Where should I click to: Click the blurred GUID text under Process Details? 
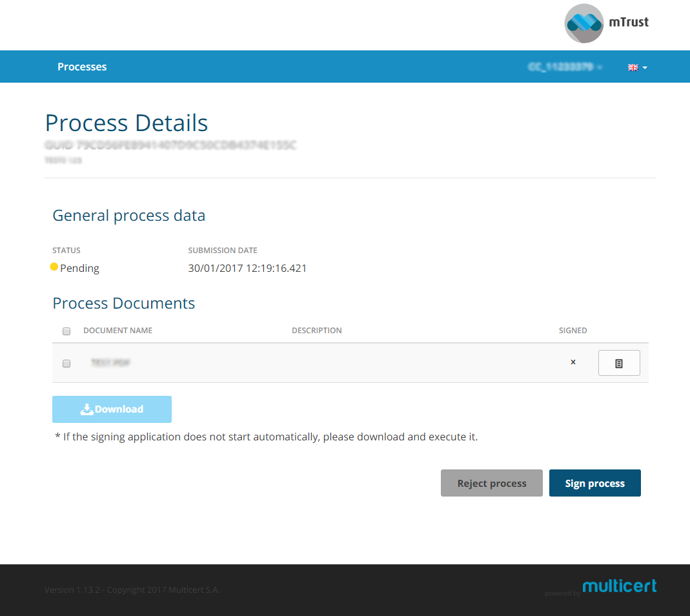pos(170,145)
